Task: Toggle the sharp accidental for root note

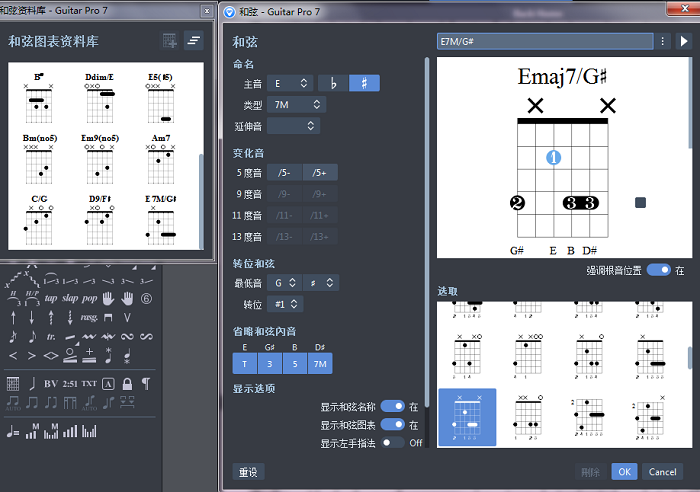Action: 364,83
